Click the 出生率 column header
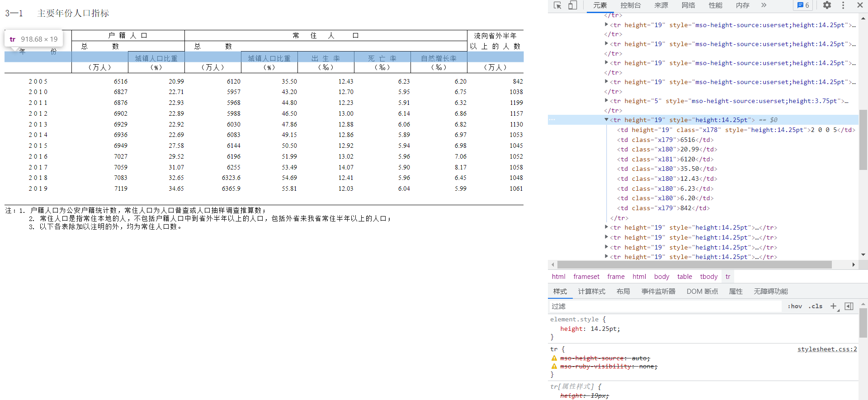Viewport: 868px width, 400px height. coord(326,58)
